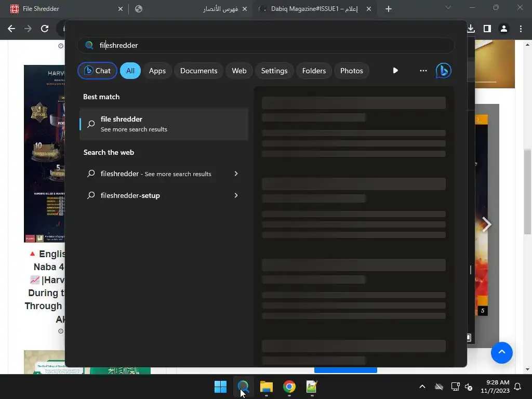
Task: Click the taskbar Search icon
Action: tap(243, 387)
